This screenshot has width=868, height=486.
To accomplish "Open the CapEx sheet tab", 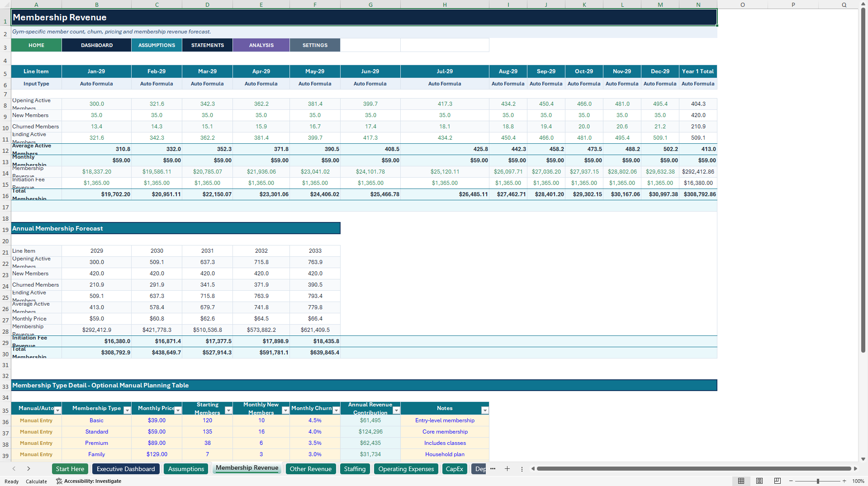I will click(x=454, y=469).
